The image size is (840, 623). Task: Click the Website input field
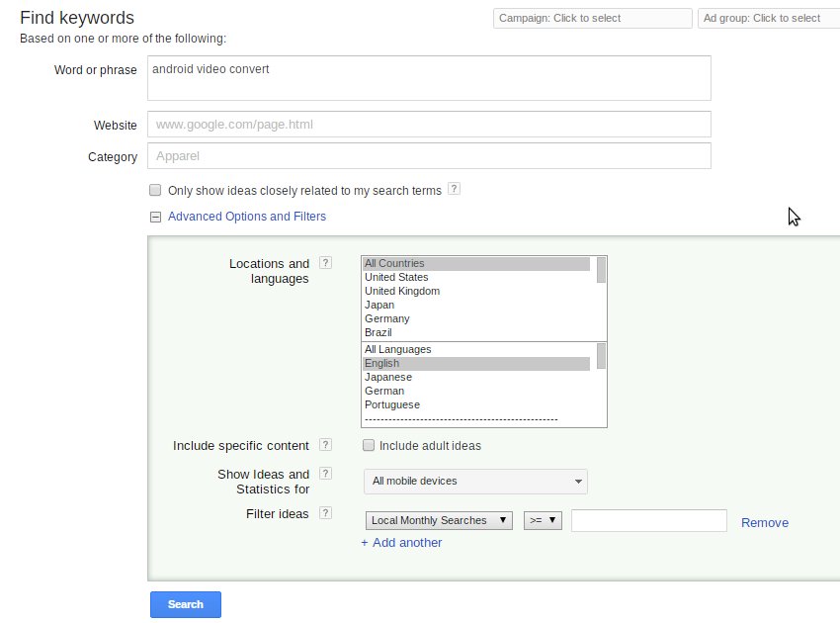pos(429,125)
